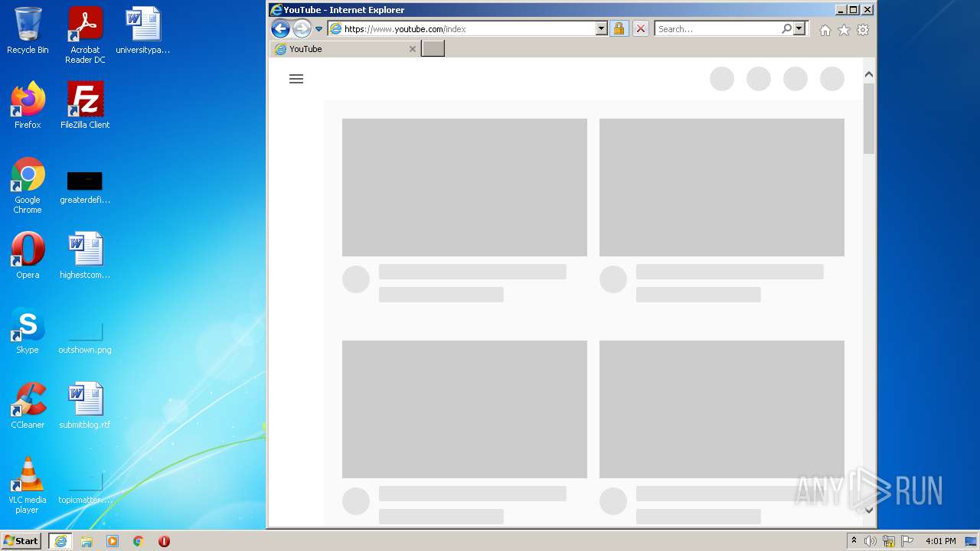Select the Opera desktop shortcut

(28, 256)
